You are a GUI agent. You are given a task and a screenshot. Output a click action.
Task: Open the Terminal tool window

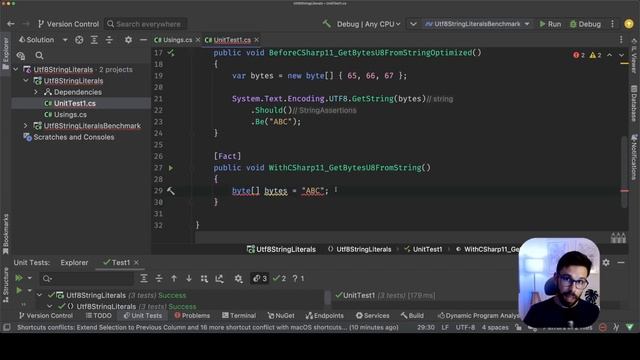click(x=239, y=316)
